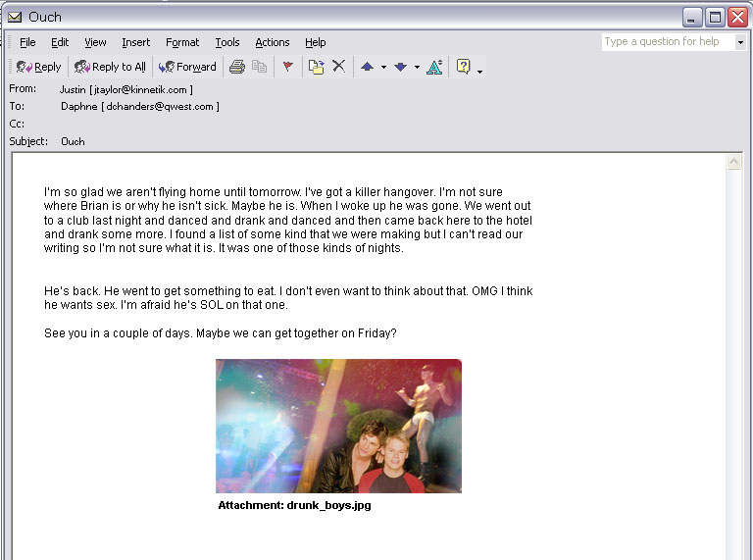
Task: Click paragraph starting 'I'm so glad we aren't'
Action: pos(288,220)
